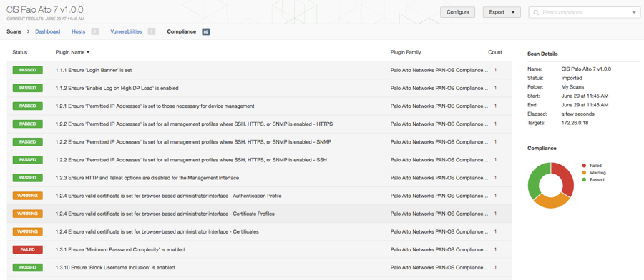Sort results by Status column header

(x=20, y=52)
